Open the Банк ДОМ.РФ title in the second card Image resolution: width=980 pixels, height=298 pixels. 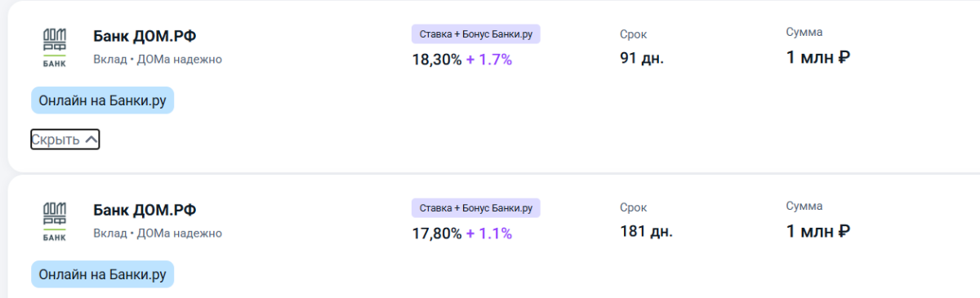click(145, 211)
